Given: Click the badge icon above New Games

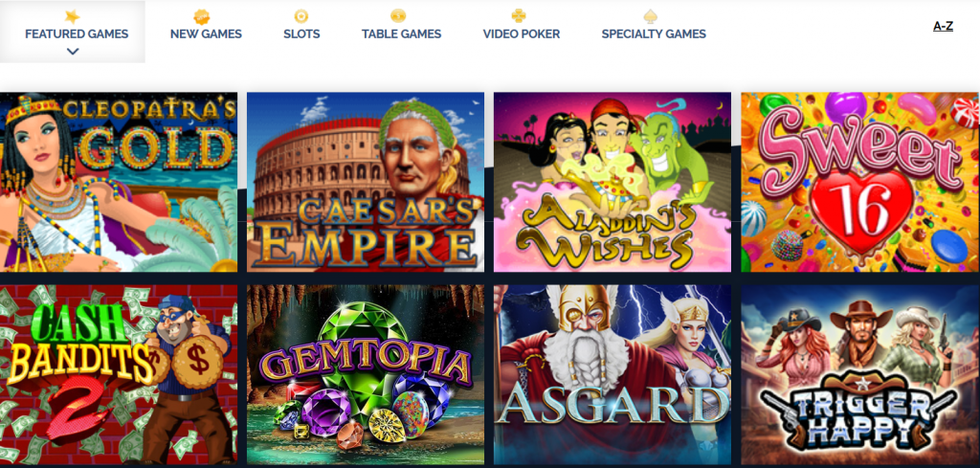Looking at the screenshot, I should click(x=201, y=17).
